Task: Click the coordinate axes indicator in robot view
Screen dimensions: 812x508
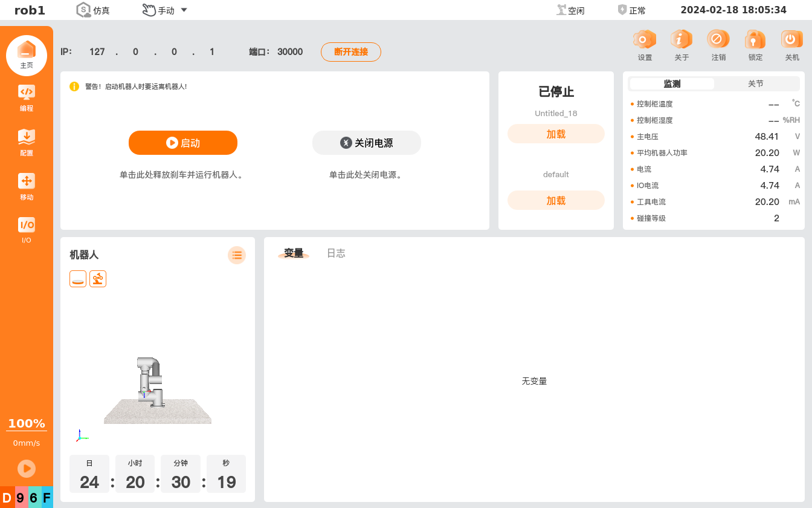Action: [x=82, y=435]
